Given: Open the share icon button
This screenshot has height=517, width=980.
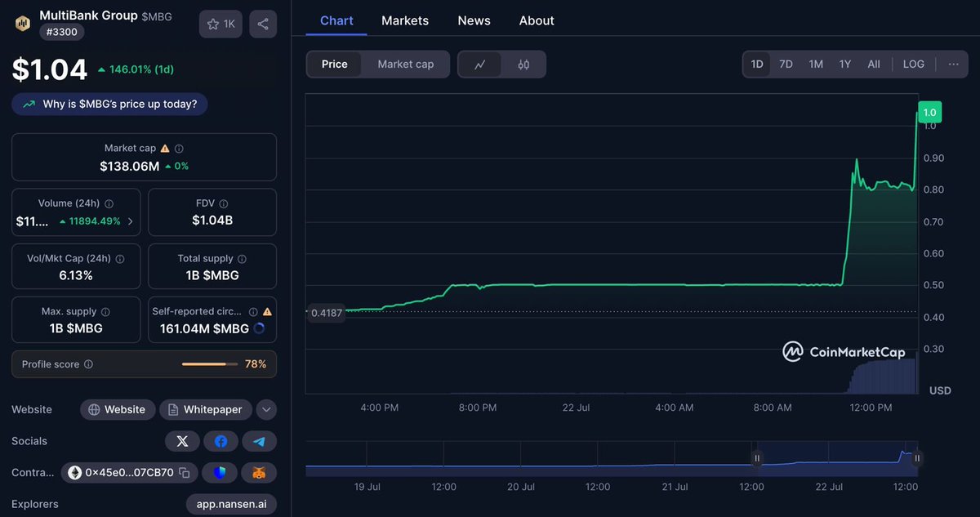Looking at the screenshot, I should [x=263, y=24].
